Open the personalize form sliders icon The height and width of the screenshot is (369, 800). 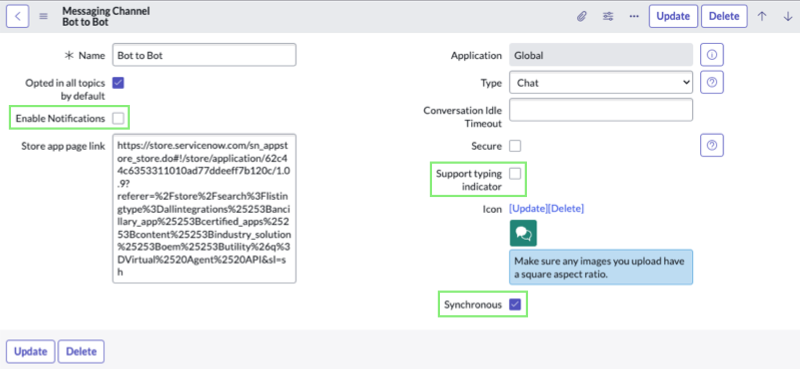pyautogui.click(x=608, y=16)
